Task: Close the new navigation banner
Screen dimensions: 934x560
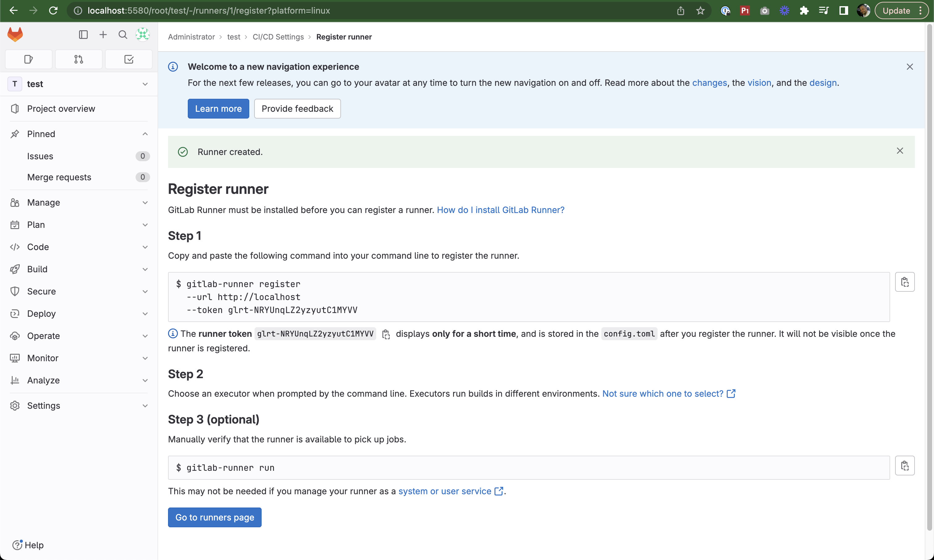Action: coord(910,67)
